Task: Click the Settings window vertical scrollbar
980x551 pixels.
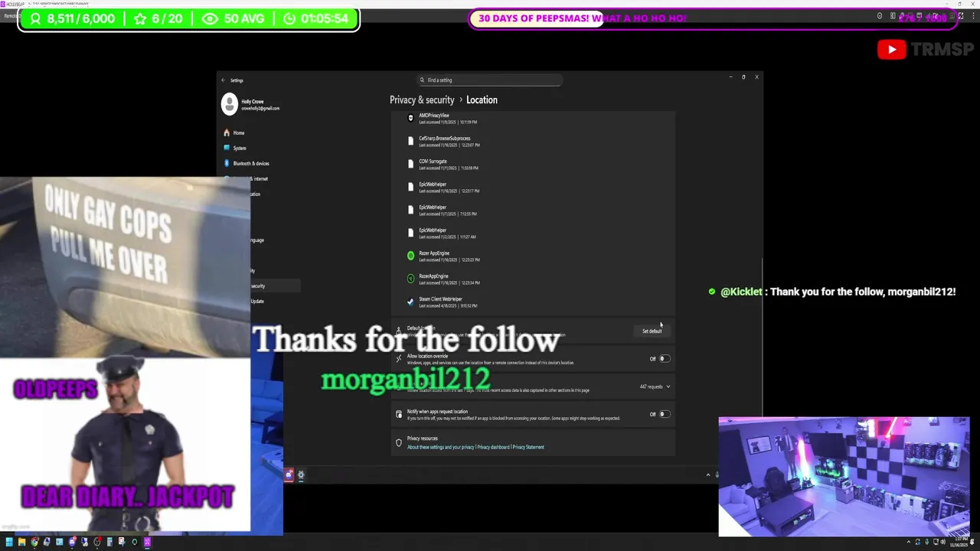Action: [x=762, y=337]
